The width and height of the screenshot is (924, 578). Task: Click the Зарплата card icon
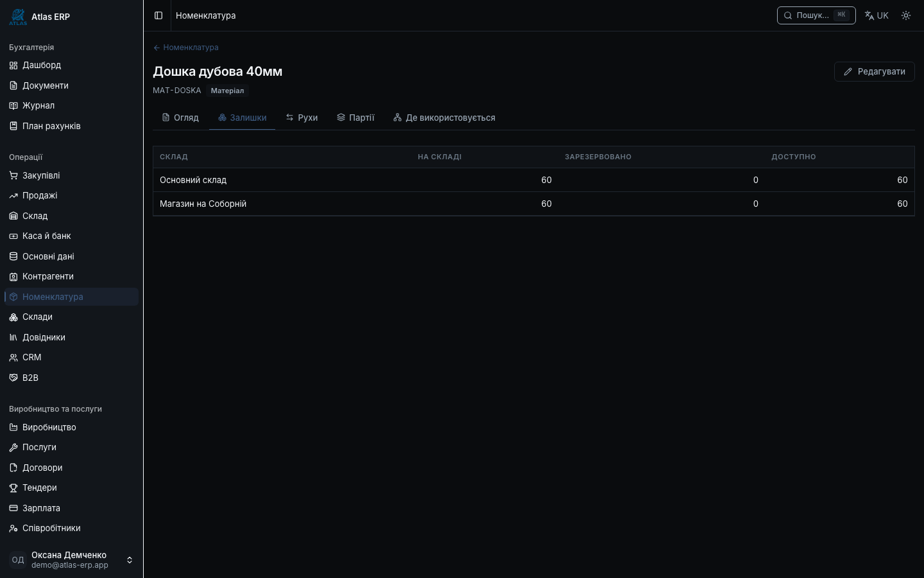(x=13, y=508)
